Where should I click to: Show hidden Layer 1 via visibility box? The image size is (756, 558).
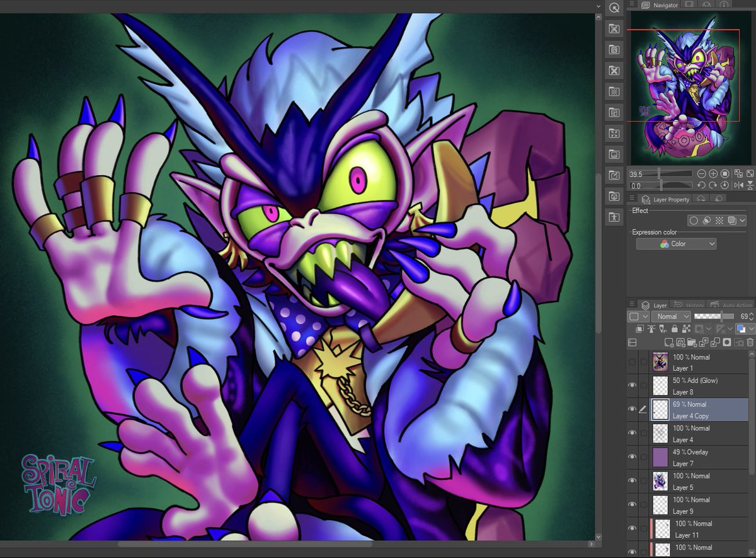(633, 362)
